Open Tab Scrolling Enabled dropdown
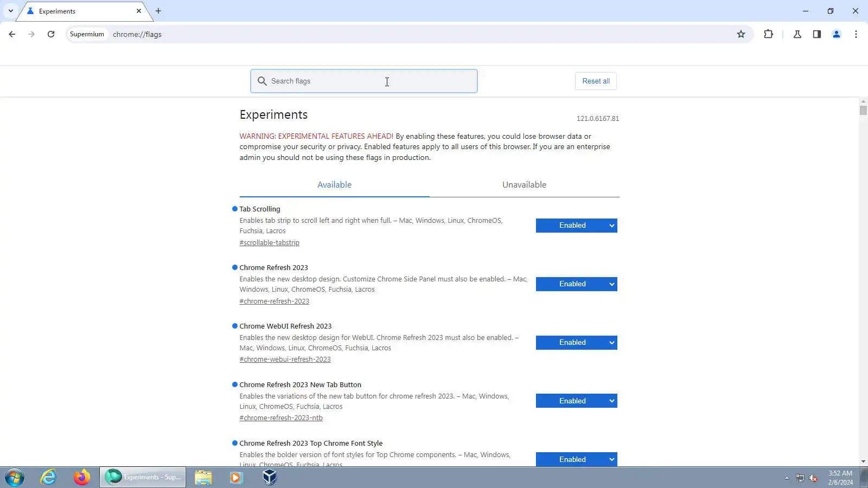The width and height of the screenshot is (868, 488). 577,226
